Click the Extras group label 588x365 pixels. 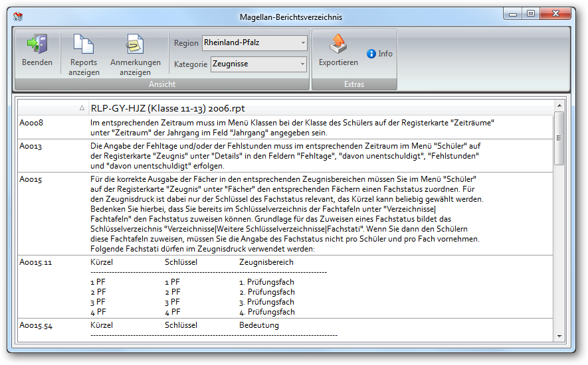click(x=354, y=84)
